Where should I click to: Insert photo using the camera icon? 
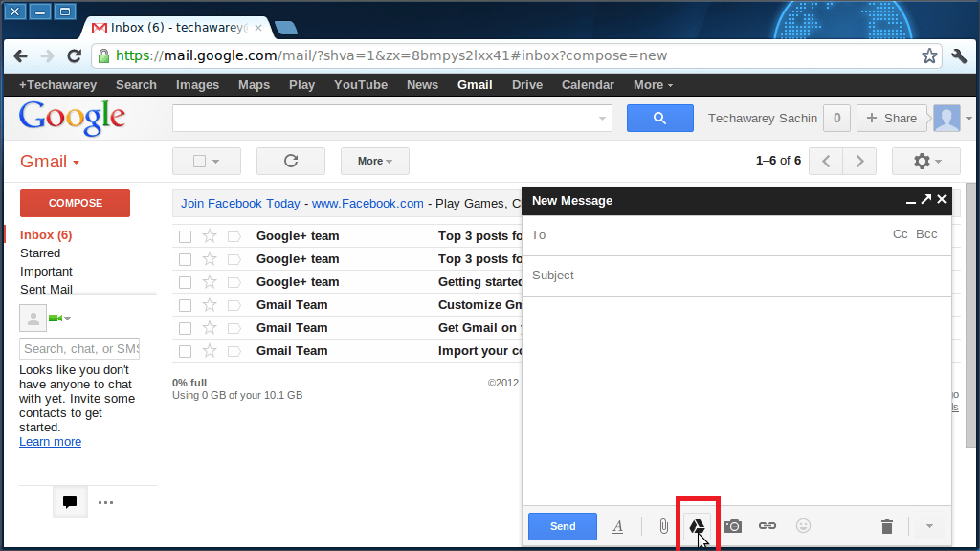733,527
